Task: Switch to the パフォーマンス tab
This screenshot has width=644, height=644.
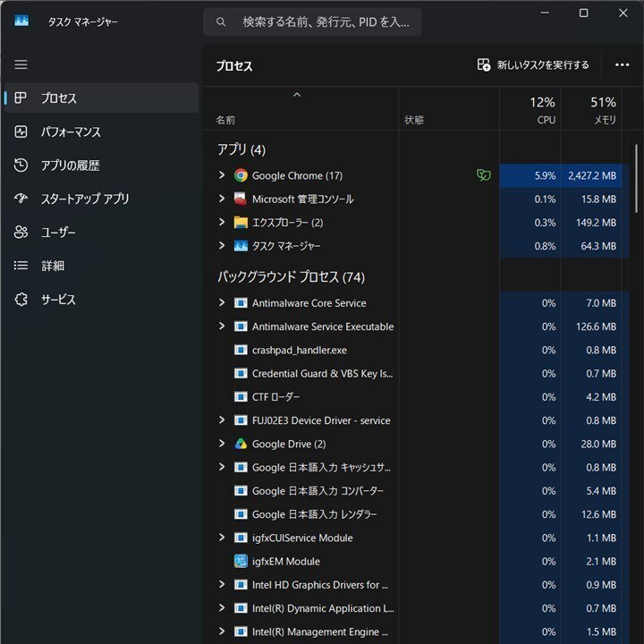Action: pos(101,131)
